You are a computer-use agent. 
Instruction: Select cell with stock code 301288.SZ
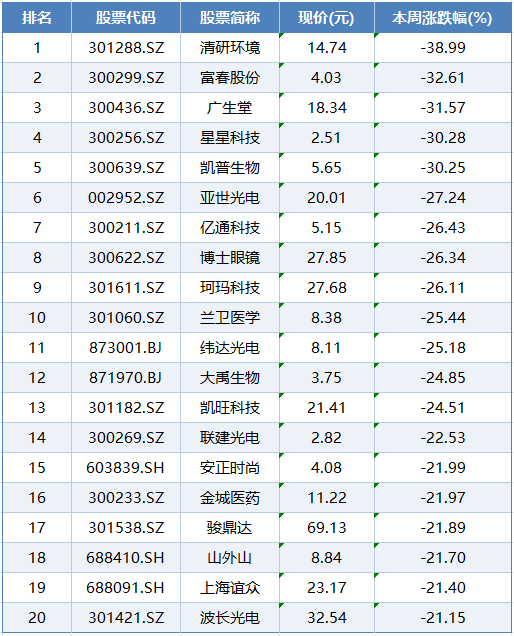point(126,48)
